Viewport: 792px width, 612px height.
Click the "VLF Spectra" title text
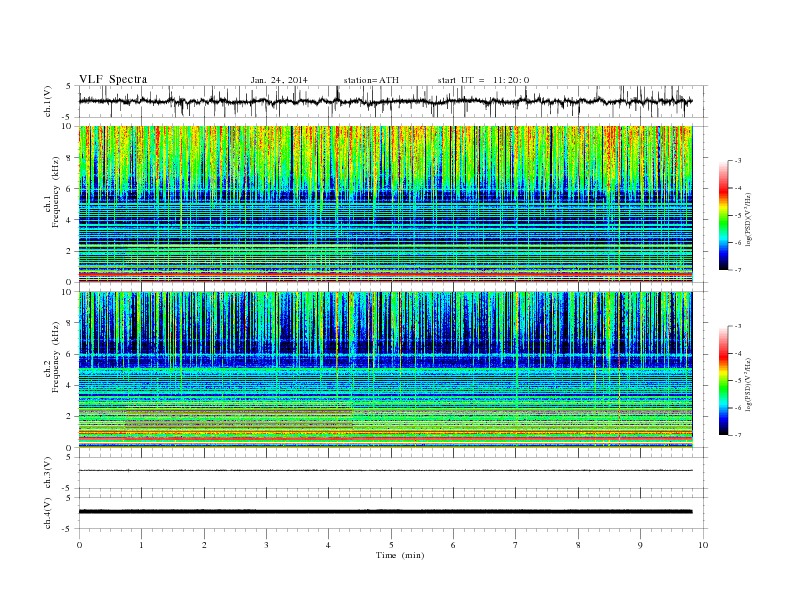pos(113,79)
